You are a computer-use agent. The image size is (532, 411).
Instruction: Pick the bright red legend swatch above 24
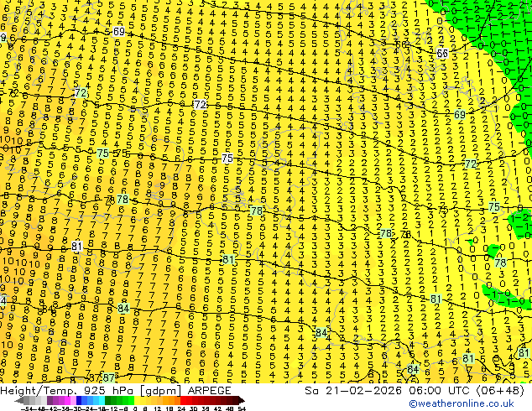(183, 400)
